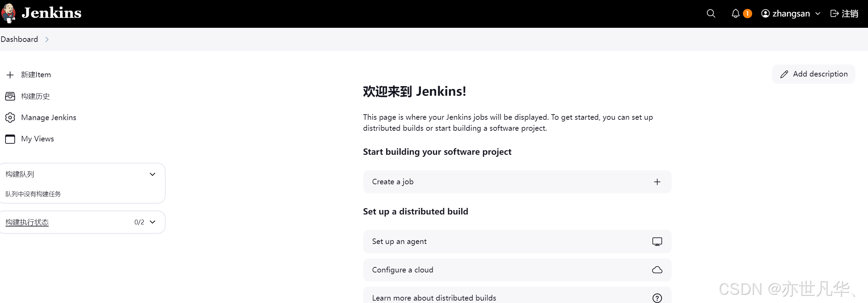Click the Manage Jenkins gear icon

pyautogui.click(x=10, y=117)
